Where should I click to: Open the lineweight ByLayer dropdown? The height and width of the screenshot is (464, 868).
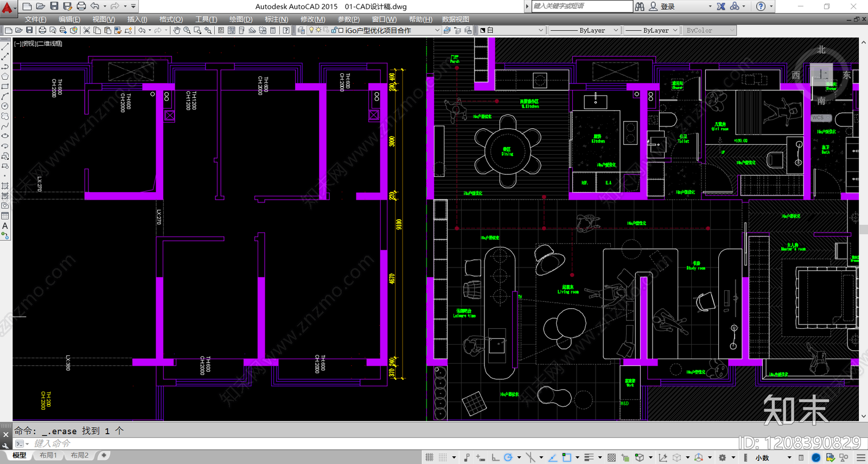coord(651,30)
